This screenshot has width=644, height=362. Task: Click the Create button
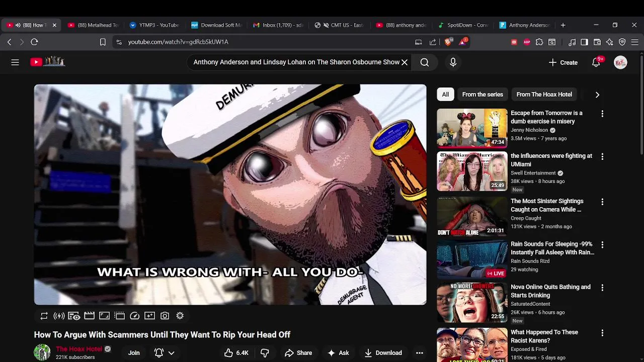563,62
